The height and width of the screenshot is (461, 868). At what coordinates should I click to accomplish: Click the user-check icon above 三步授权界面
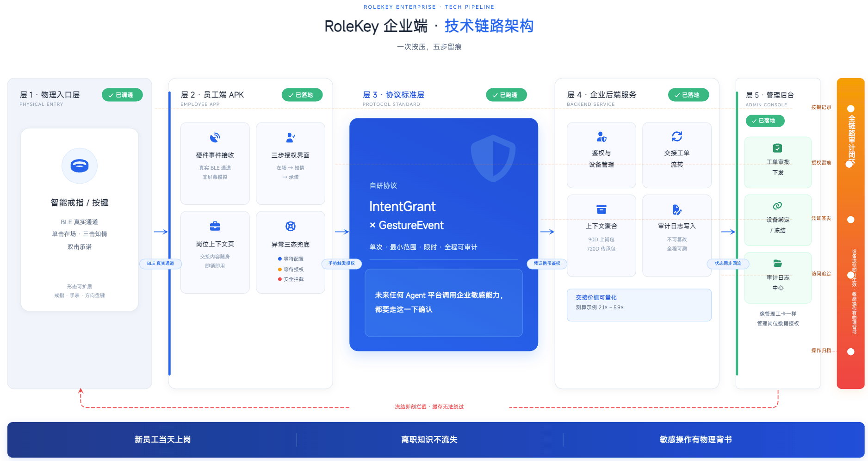point(291,137)
